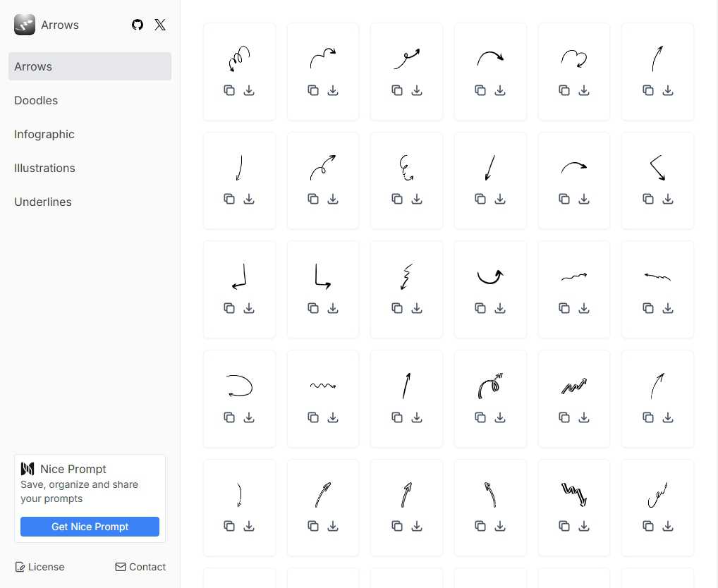Copy the straight left-pointing arrow in third row
Screen dimensions: 718x588
[x=648, y=308]
